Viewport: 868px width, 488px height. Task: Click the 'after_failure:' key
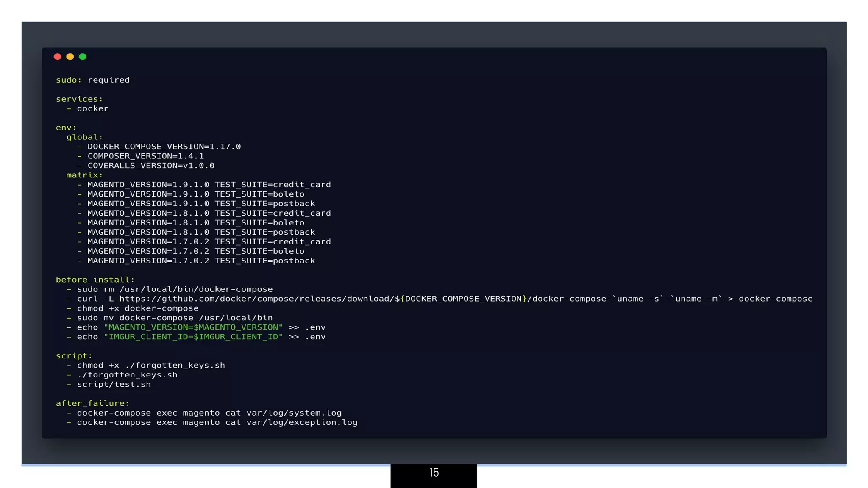tap(92, 404)
